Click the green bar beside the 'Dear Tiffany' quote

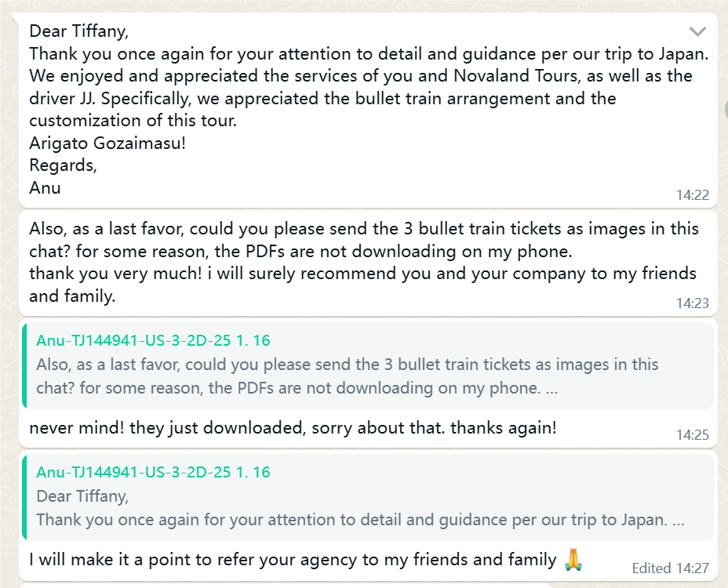pos(24,498)
